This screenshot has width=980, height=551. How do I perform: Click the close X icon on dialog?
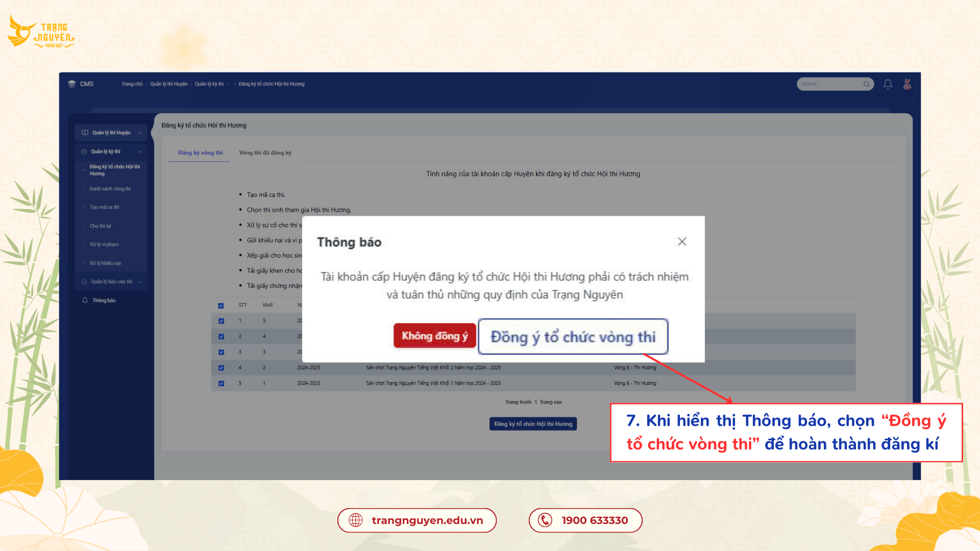point(682,241)
